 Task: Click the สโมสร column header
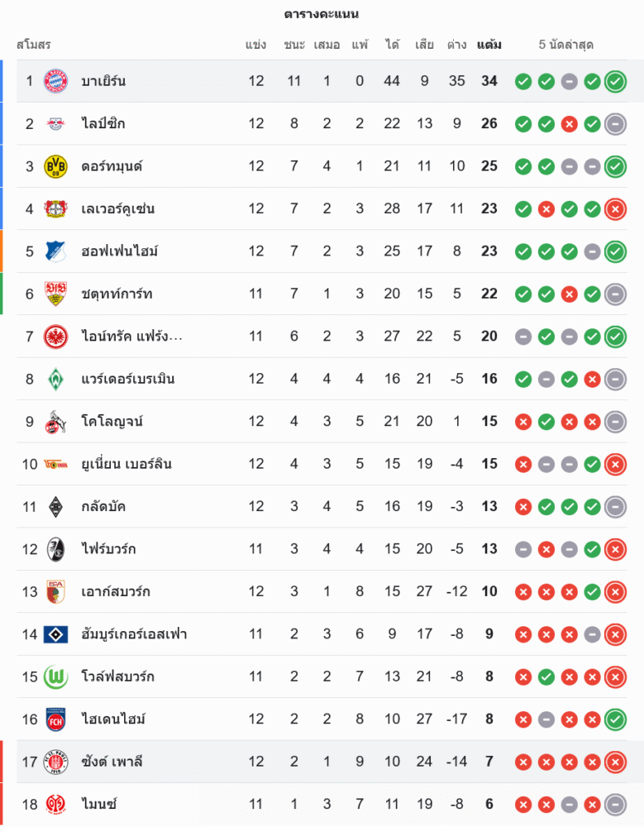click(34, 45)
